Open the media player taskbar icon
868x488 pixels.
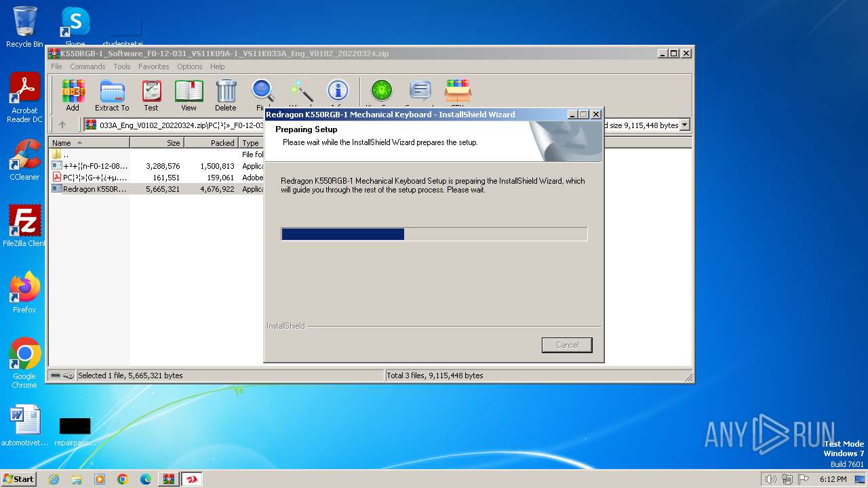[100, 479]
